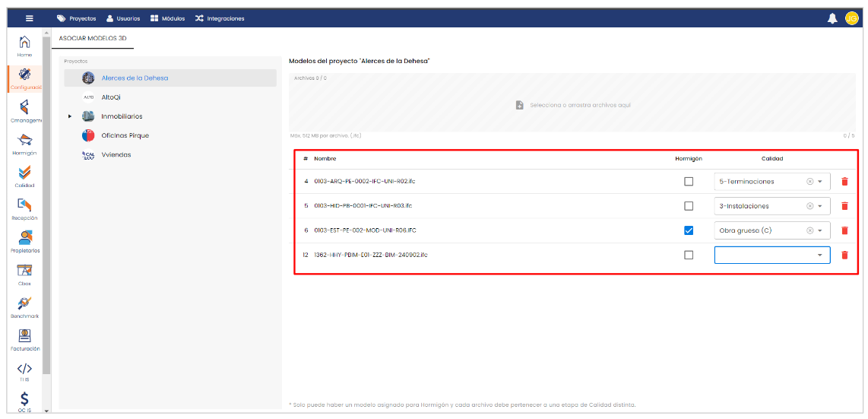Delete the 0103-ARQ-PE-0002 model file
The height and width of the screenshot is (419, 868).
(844, 182)
